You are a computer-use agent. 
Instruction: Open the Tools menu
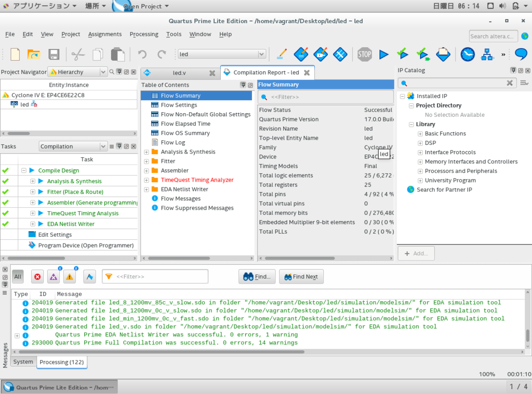174,34
